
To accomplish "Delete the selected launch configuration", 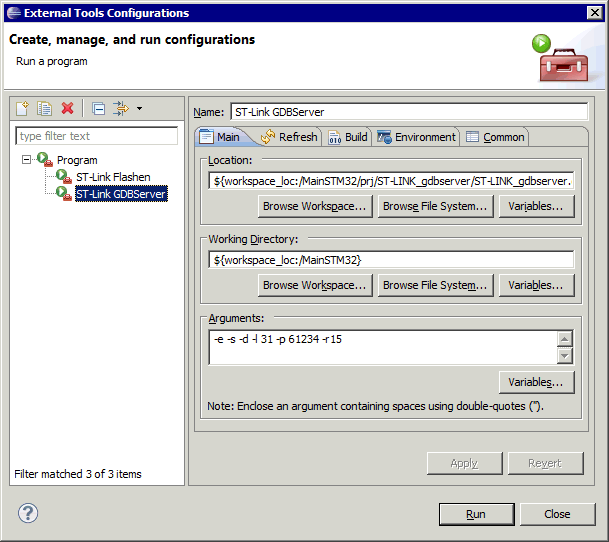I will point(68,108).
